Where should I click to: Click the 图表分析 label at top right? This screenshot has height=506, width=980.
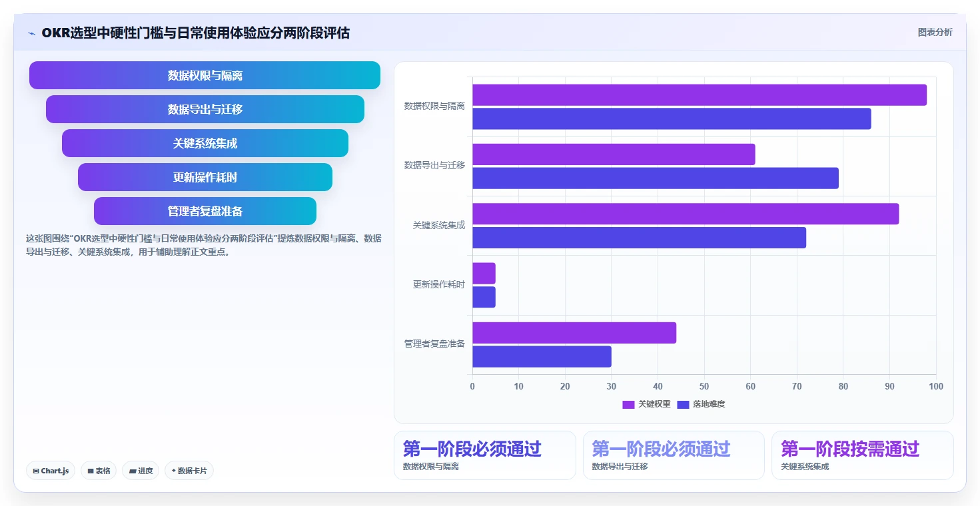click(x=935, y=32)
